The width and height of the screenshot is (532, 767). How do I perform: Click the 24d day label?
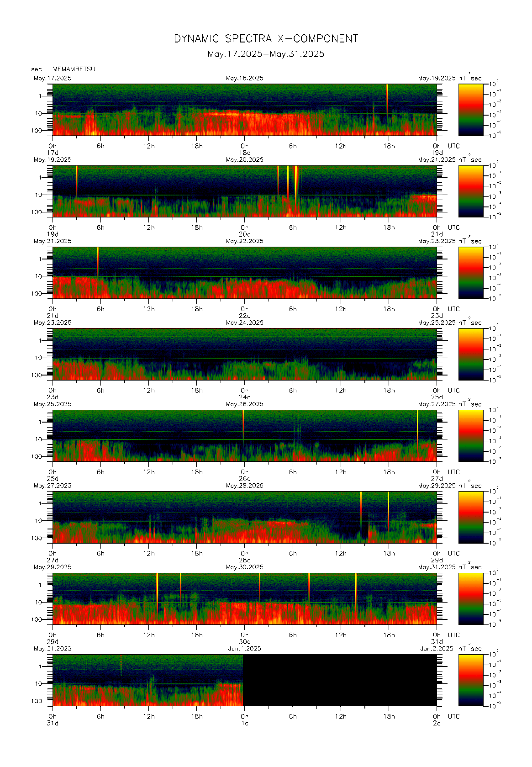coord(245,397)
